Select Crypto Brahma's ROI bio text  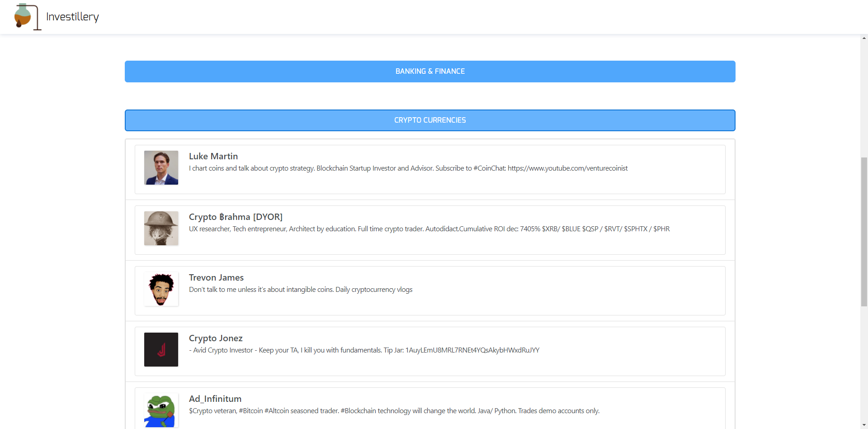click(429, 229)
